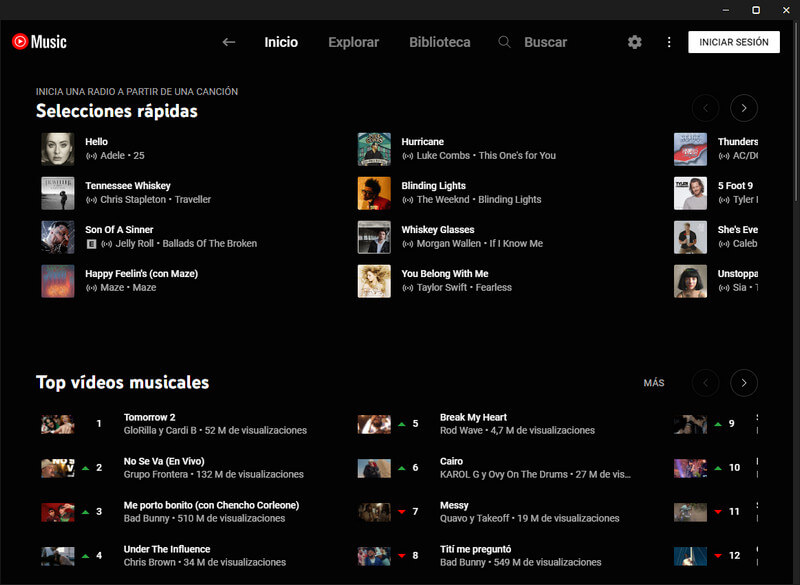Click Me porto bonito title
Image resolution: width=800 pixels, height=585 pixels.
[211, 505]
